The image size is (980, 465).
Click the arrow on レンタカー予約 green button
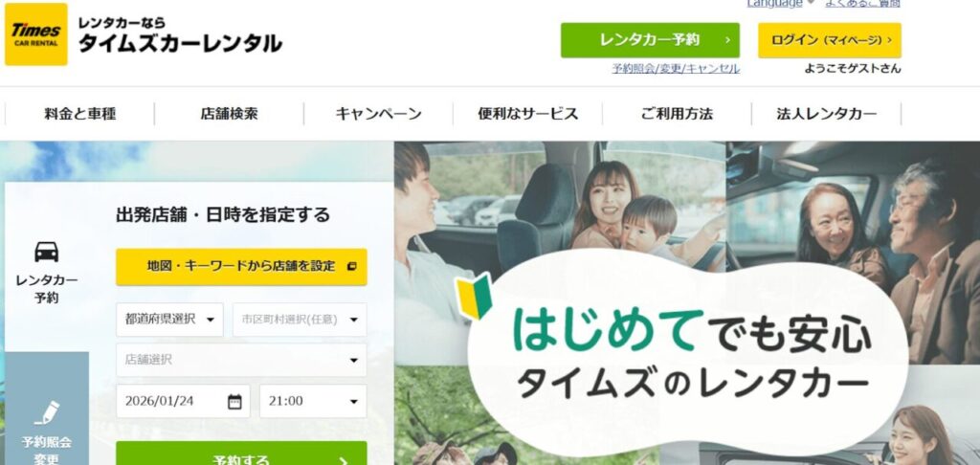tap(727, 40)
